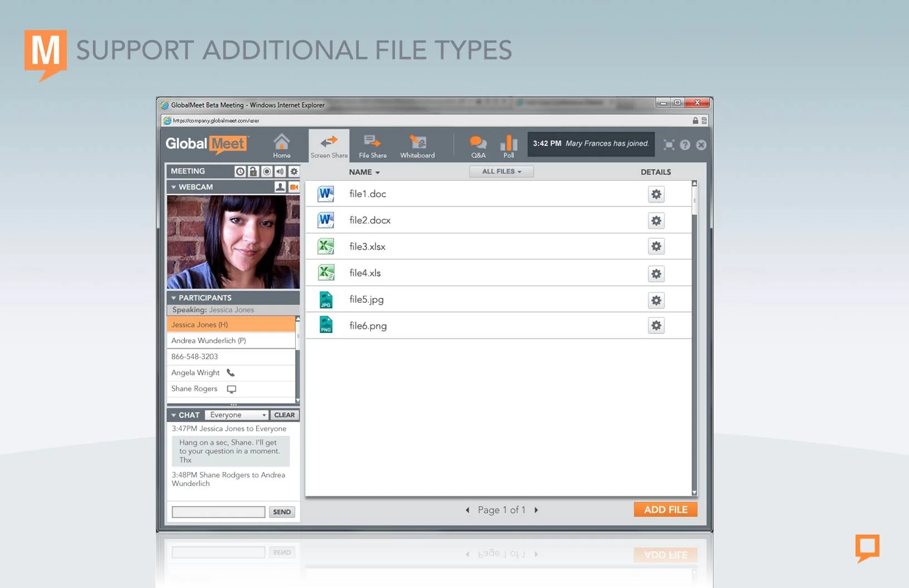The width and height of the screenshot is (909, 588).
Task: Open details gear for file1.doc
Action: (x=656, y=194)
